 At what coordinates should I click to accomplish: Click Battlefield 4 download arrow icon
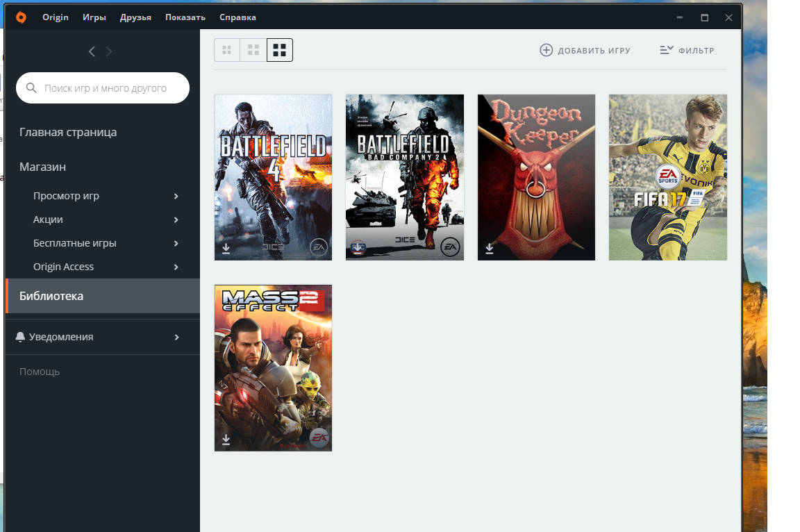point(226,249)
